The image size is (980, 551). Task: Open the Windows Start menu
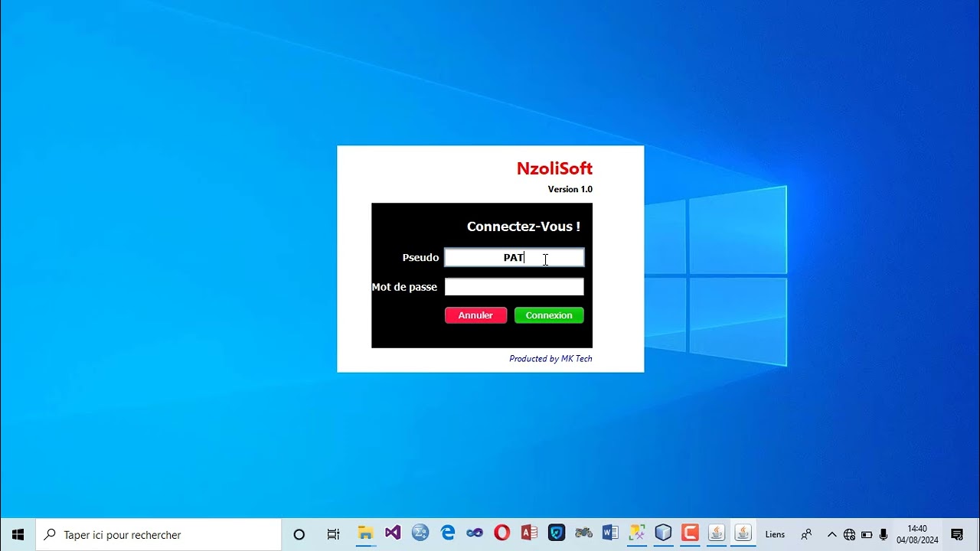[x=18, y=534]
